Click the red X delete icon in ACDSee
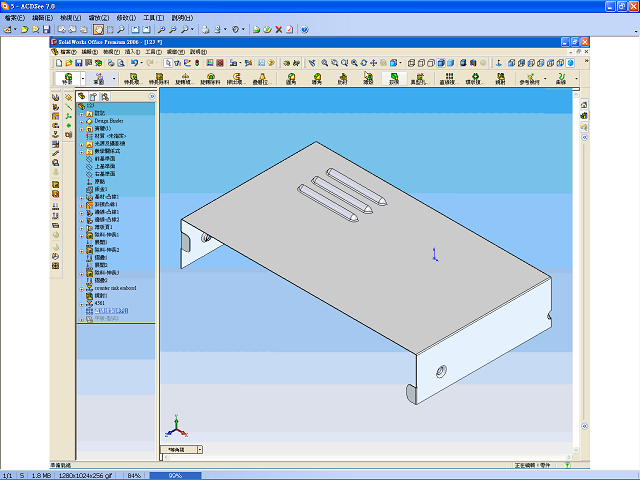 coord(279,29)
